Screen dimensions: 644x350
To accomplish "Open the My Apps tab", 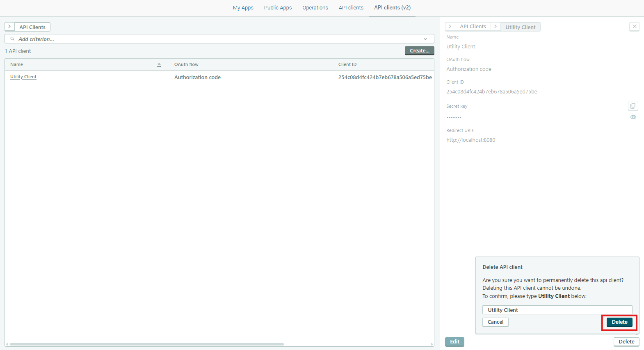I will [x=243, y=8].
